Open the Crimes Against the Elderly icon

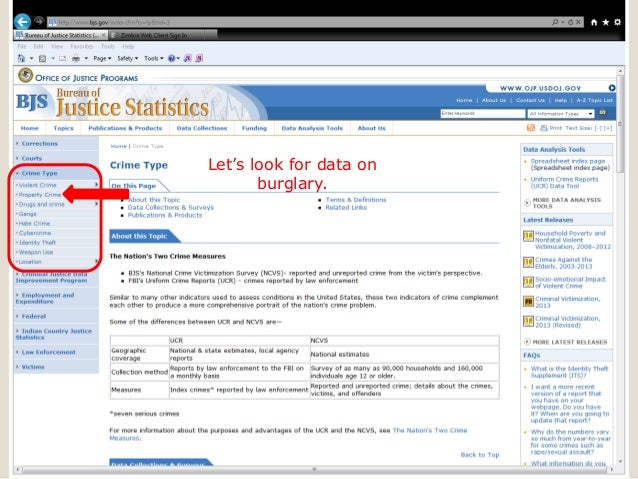click(529, 260)
